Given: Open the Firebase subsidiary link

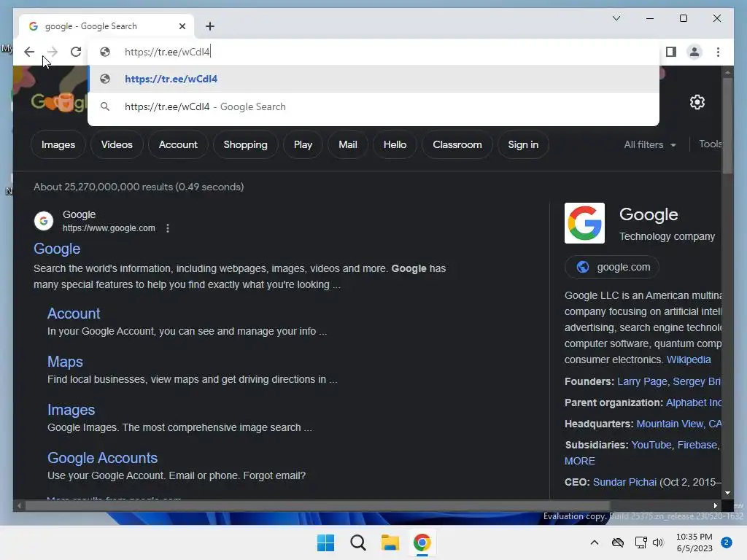Looking at the screenshot, I should pos(697,445).
